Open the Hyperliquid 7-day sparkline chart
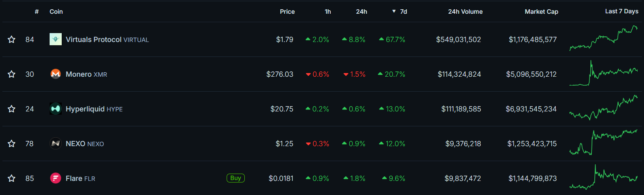The height and width of the screenshot is (195, 644). tap(603, 108)
